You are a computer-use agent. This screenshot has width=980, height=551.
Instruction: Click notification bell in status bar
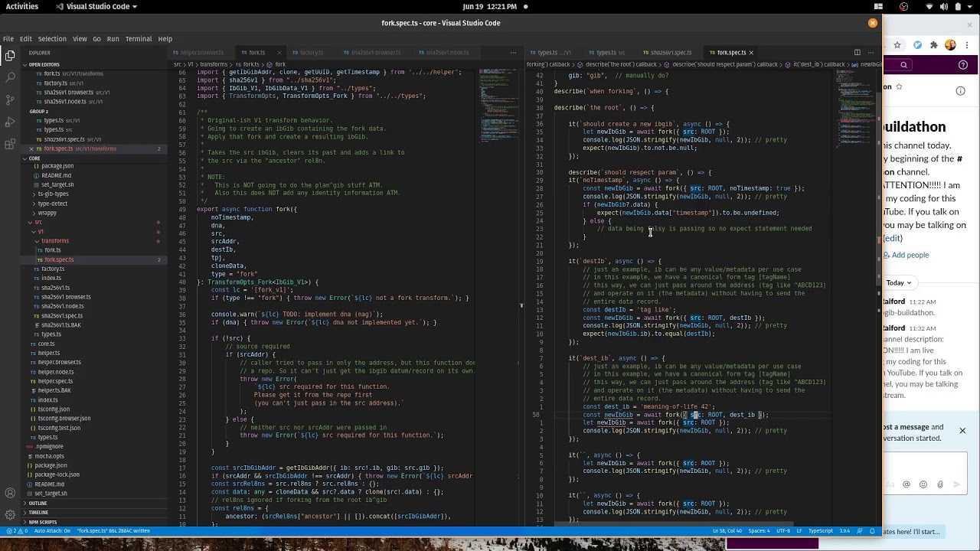872,531
